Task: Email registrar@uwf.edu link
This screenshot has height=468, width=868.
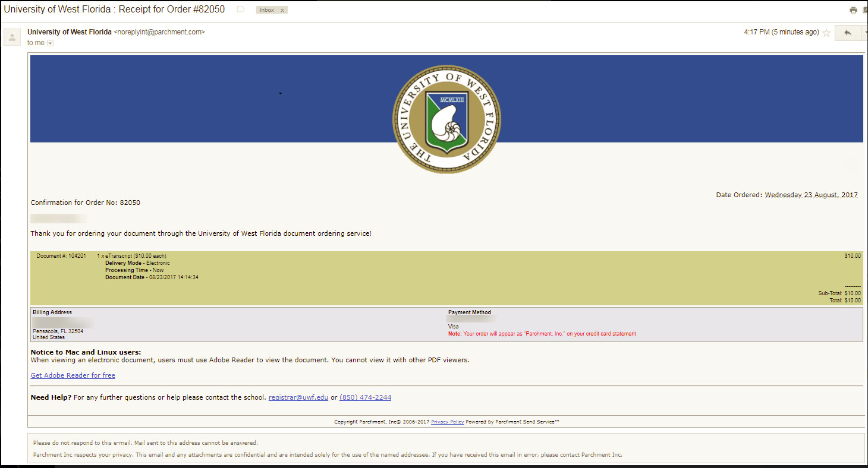Action: tap(298, 397)
